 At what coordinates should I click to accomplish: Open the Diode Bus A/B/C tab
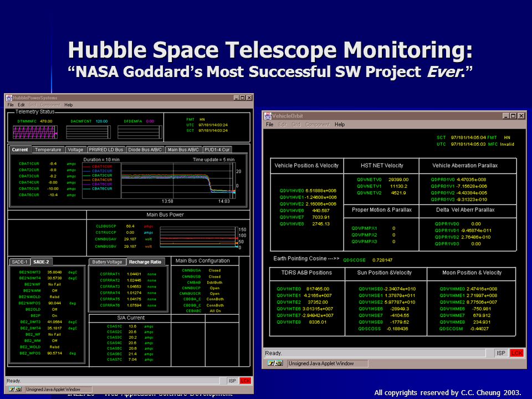point(145,150)
